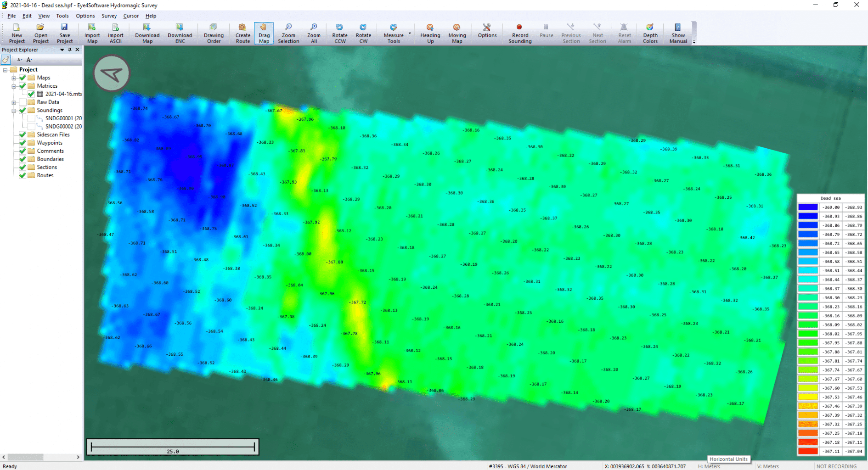Open the Download Map tool
868x470 pixels.
coord(147,34)
